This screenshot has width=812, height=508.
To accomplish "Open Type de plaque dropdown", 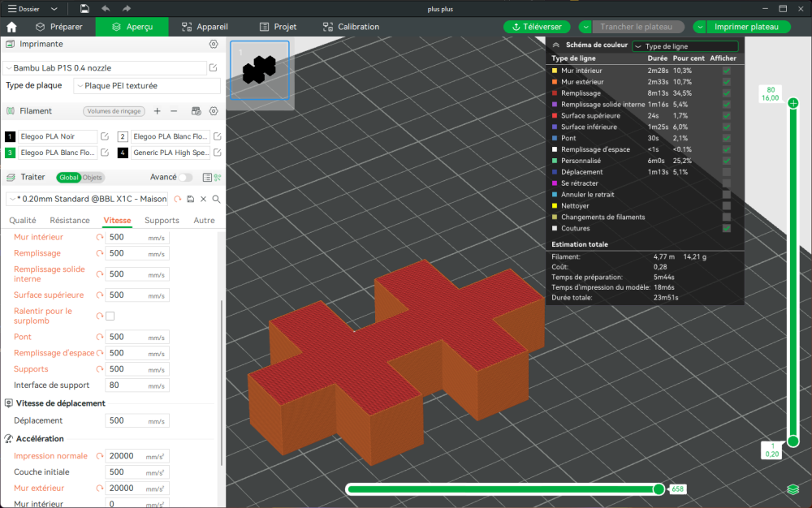I will click(x=147, y=86).
